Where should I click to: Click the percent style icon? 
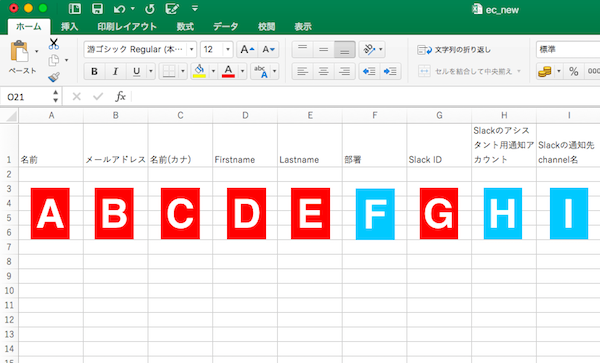pos(573,71)
